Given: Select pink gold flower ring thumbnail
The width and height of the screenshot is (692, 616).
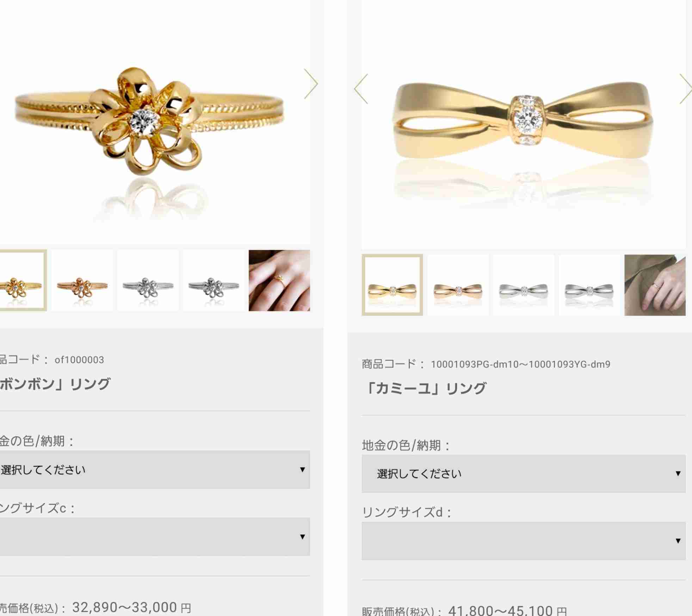Looking at the screenshot, I should click(82, 280).
